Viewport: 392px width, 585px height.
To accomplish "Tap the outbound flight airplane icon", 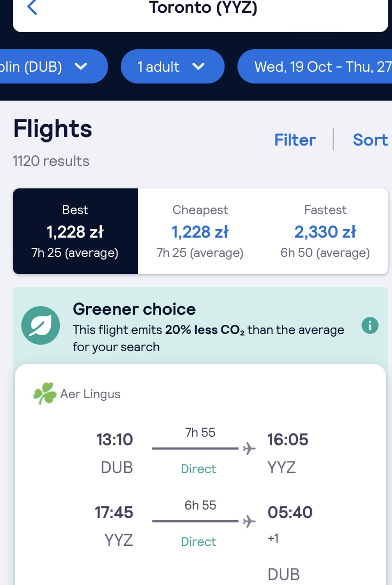I will 249,449.
